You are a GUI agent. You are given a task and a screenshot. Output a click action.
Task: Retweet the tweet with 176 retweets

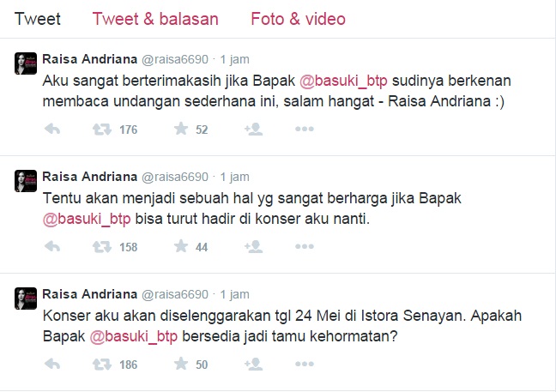[x=102, y=130]
